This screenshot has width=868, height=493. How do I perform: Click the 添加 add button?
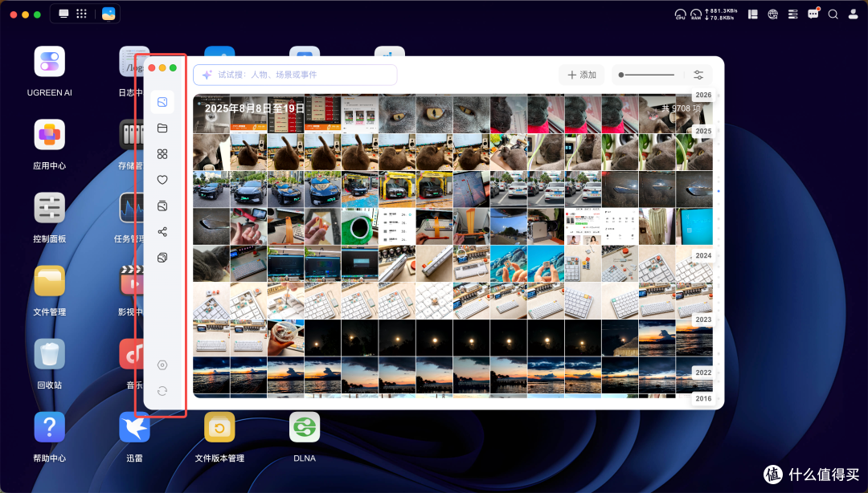coord(582,75)
